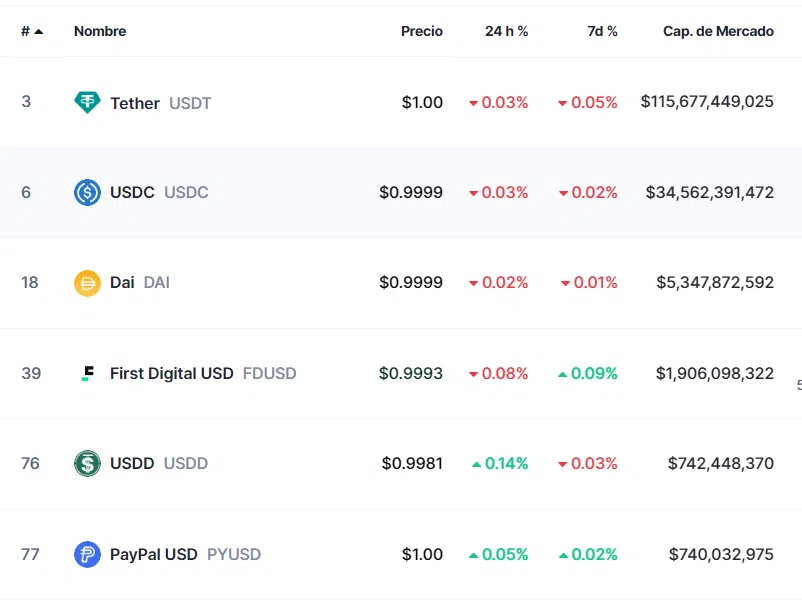
Task: Click the FDUSD price $0.9993
Action: [411, 373]
